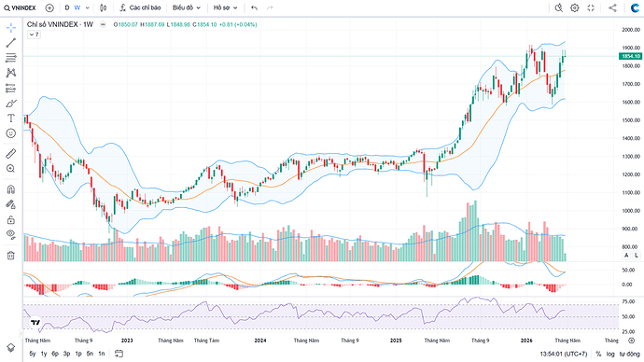Toggle log scale mode

(x=610, y=354)
